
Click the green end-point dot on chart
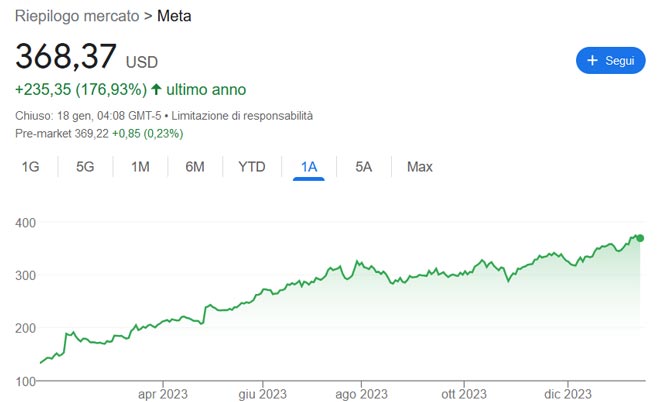pyautogui.click(x=641, y=238)
